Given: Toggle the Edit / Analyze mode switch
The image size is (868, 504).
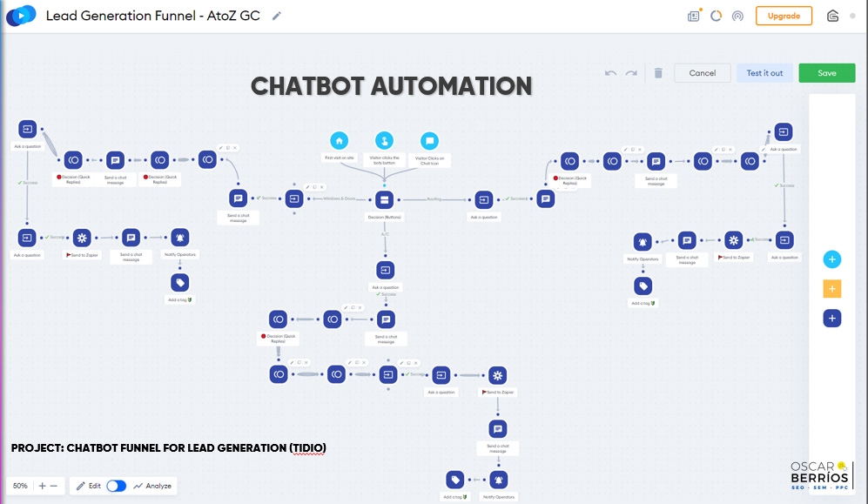Looking at the screenshot, I should click(x=117, y=486).
